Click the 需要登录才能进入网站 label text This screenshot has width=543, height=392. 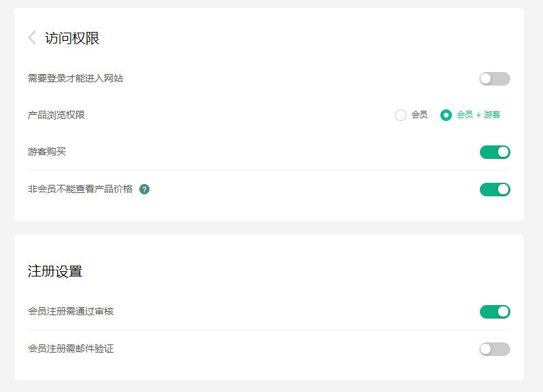[x=75, y=79]
